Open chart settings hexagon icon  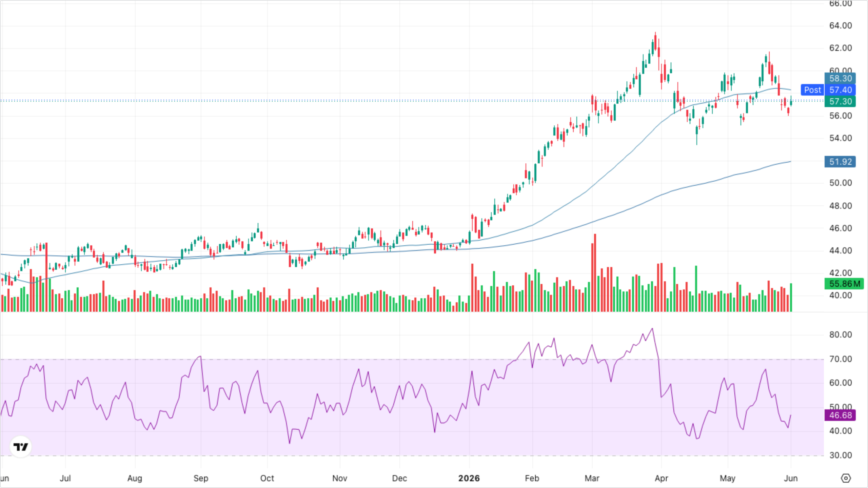click(x=846, y=478)
